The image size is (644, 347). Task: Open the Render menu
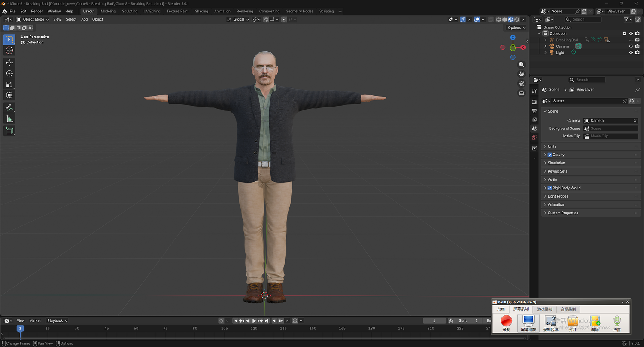pos(37,11)
